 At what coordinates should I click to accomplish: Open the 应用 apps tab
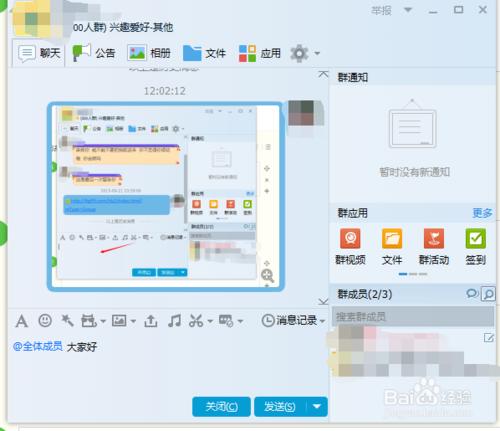click(x=260, y=53)
